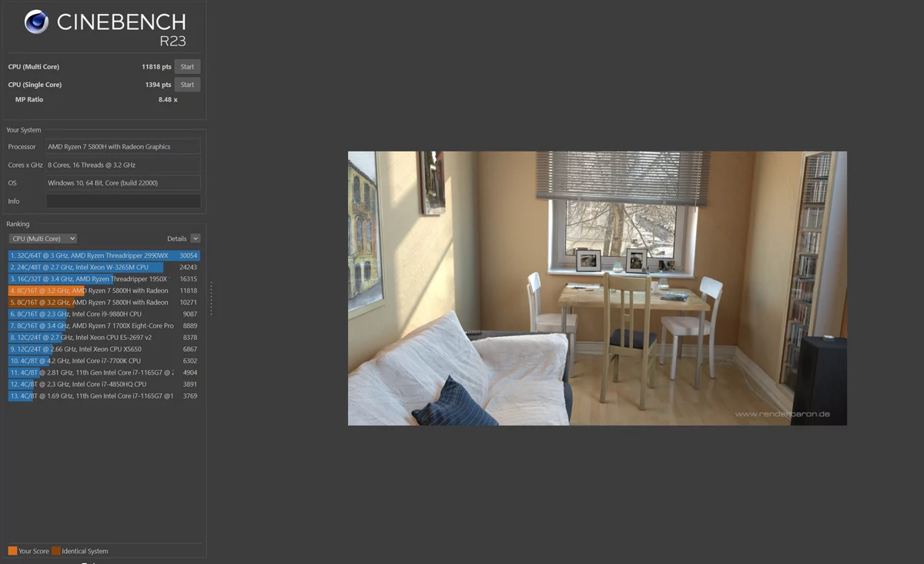Select Ryzen 7 5800H row scoring 10271
The width and height of the screenshot is (924, 564).
pos(104,302)
